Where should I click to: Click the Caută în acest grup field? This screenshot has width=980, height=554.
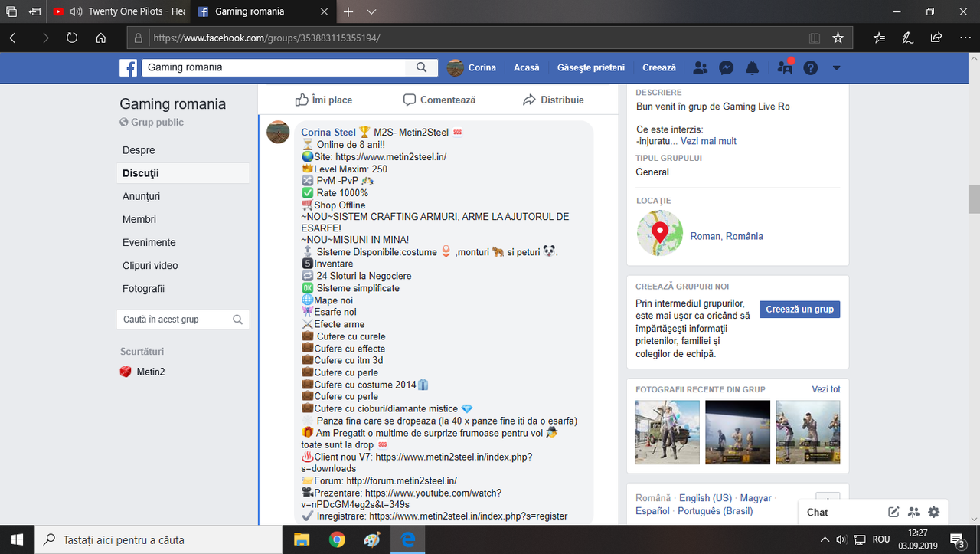(183, 320)
